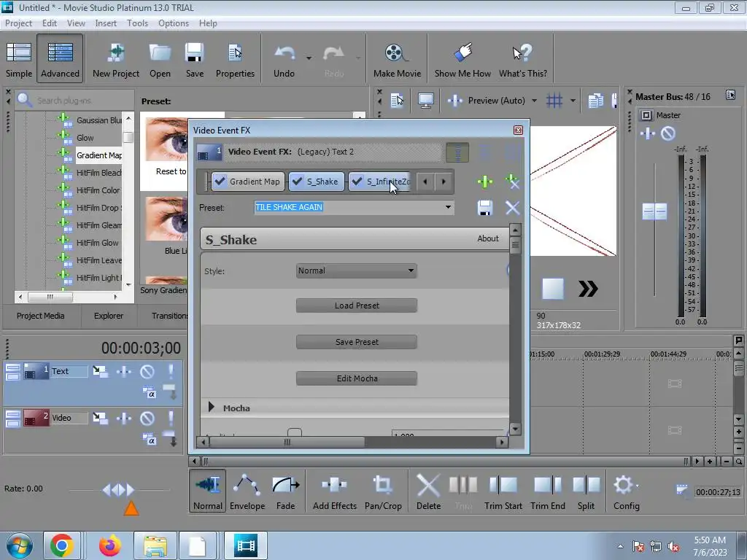Open the Project menu
This screenshot has height=560, width=747.
tap(18, 23)
